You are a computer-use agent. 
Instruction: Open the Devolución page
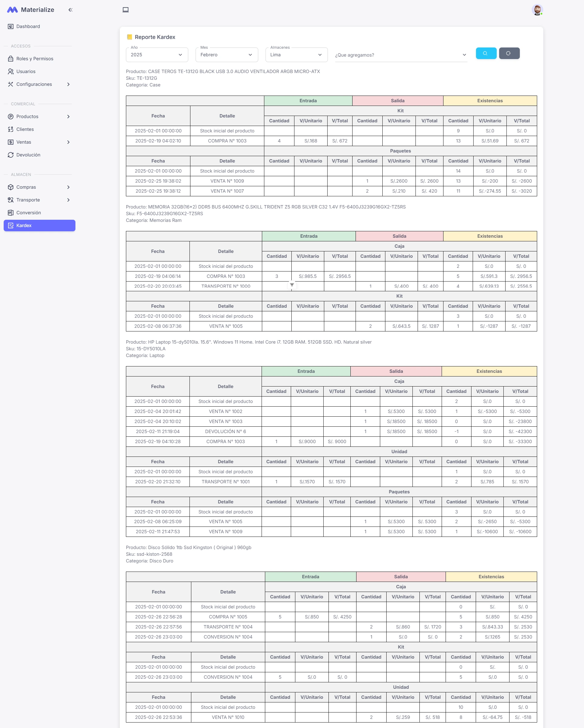pyautogui.click(x=28, y=155)
